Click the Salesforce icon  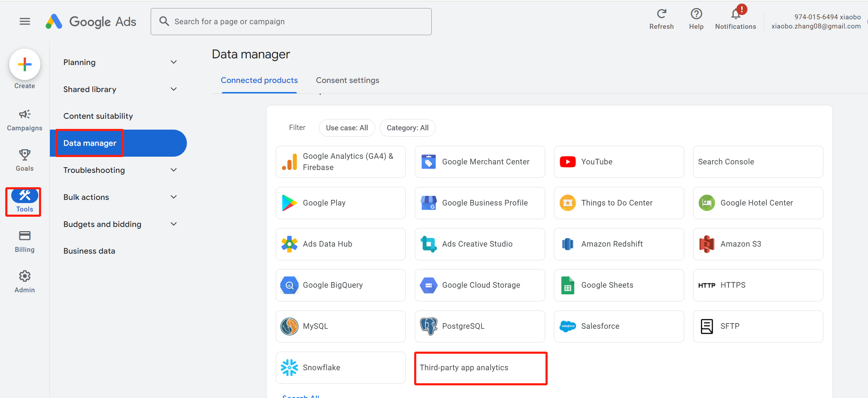(x=568, y=326)
